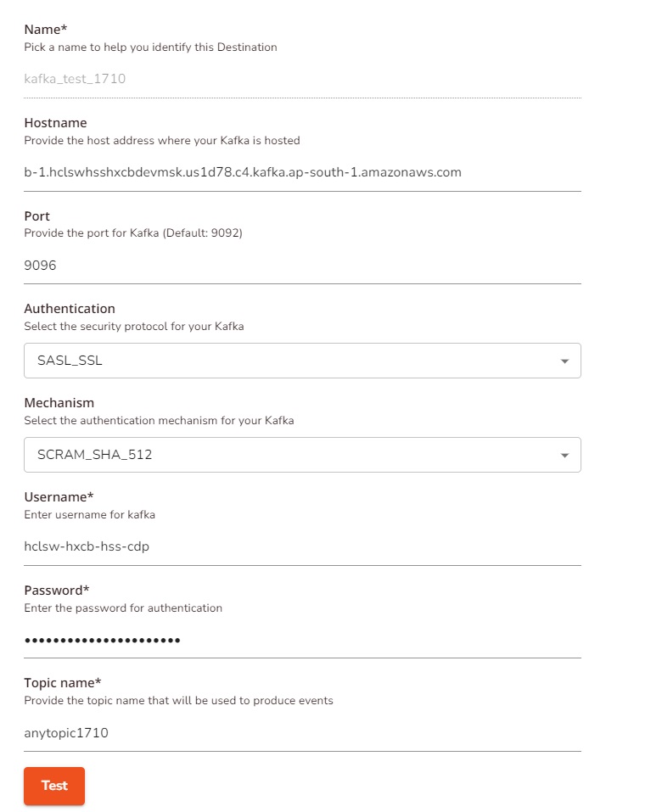Click the "Mechanism" section label
This screenshot has width=662, height=812.
59,402
